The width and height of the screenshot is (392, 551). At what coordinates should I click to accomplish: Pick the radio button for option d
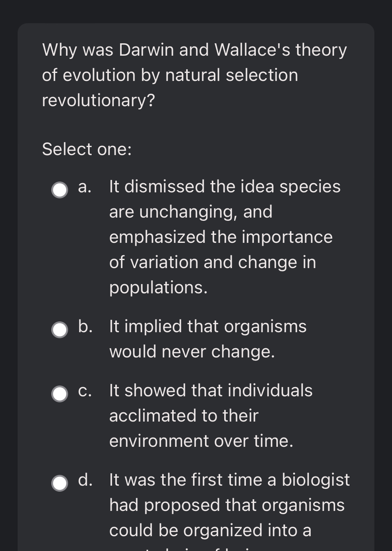(x=60, y=483)
